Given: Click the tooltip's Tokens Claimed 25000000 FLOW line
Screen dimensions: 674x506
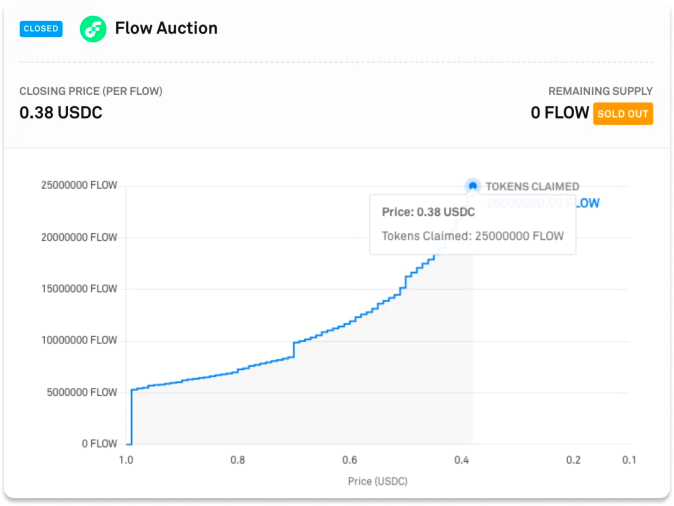Looking at the screenshot, I should tap(472, 236).
